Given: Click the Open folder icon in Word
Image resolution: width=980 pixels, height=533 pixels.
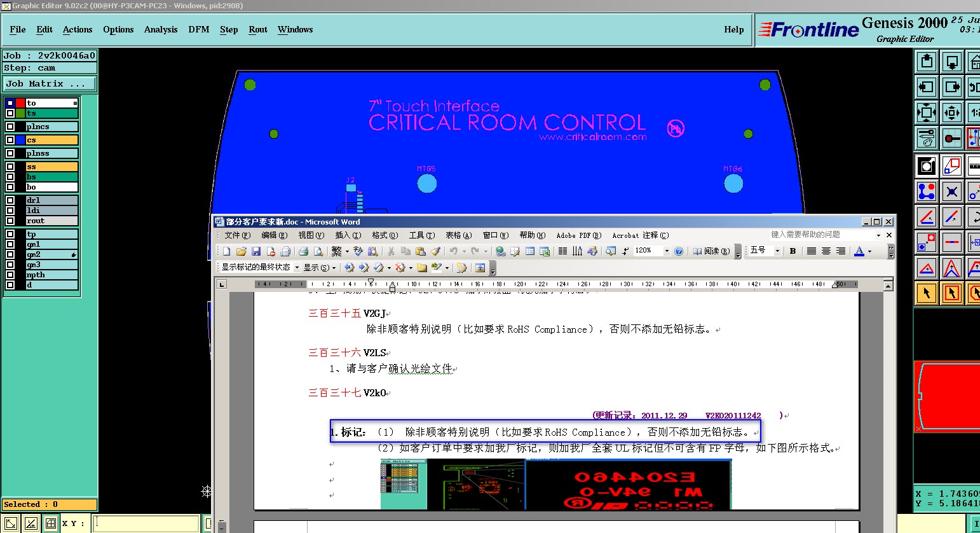Looking at the screenshot, I should pyautogui.click(x=241, y=251).
